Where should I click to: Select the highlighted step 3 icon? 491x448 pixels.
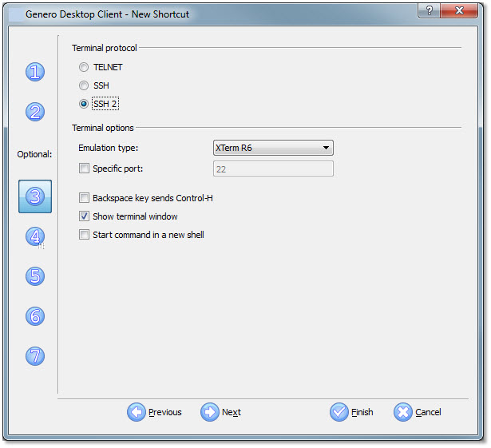point(35,196)
